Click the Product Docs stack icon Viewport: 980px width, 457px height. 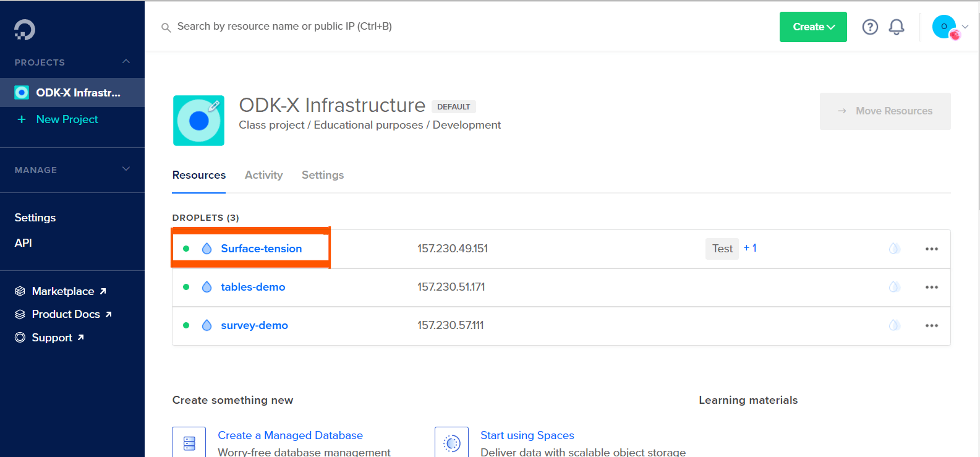20,314
